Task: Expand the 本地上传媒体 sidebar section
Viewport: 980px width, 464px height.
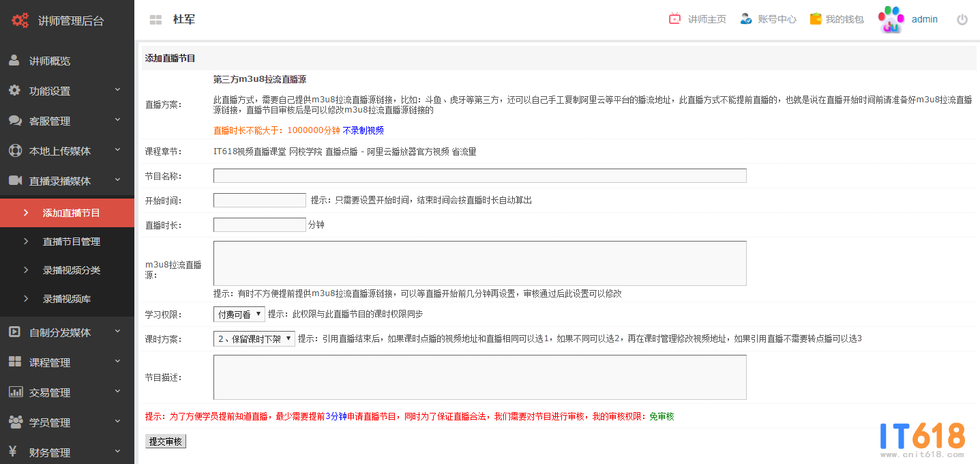Action: 67,151
